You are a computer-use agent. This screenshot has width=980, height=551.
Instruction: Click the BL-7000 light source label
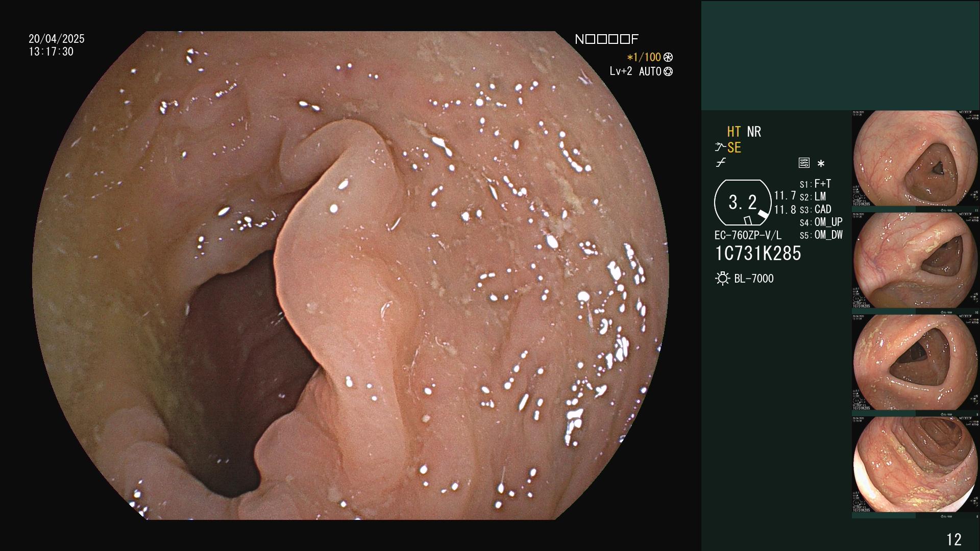point(754,279)
